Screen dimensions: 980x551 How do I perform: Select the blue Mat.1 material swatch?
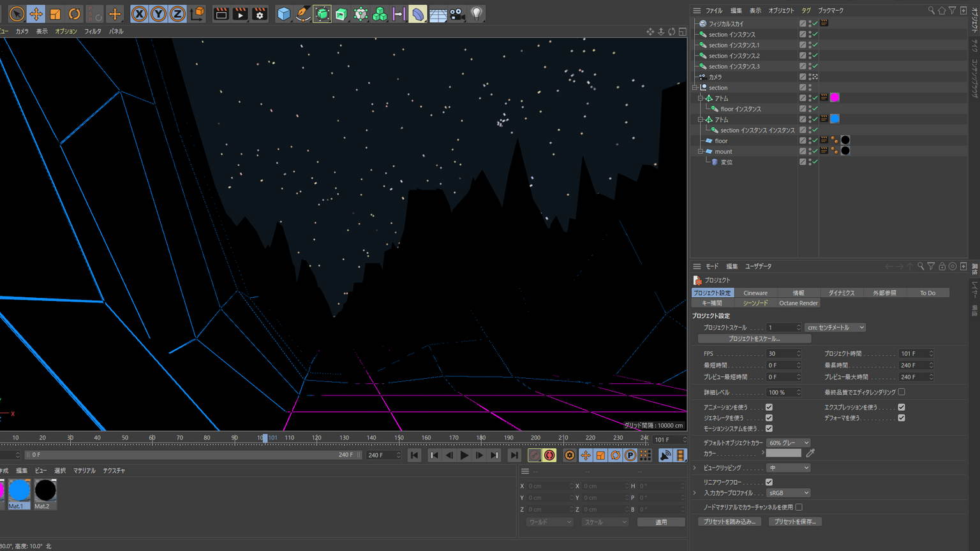click(x=19, y=491)
